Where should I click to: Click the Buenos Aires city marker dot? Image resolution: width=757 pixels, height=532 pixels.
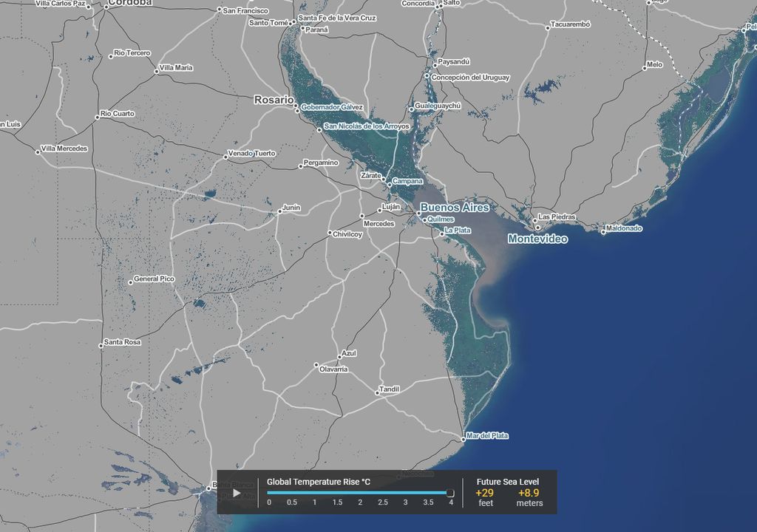[x=418, y=214]
